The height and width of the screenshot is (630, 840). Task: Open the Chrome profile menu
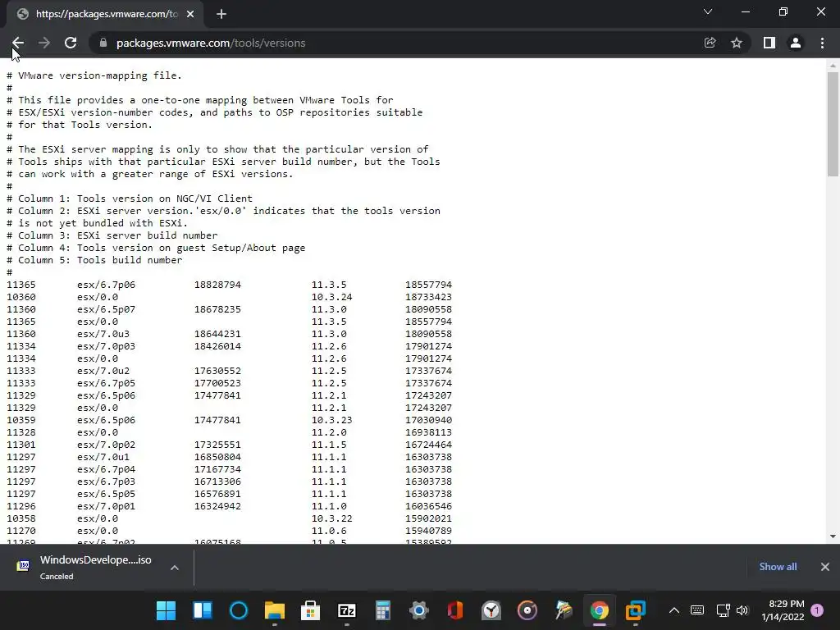coord(796,43)
